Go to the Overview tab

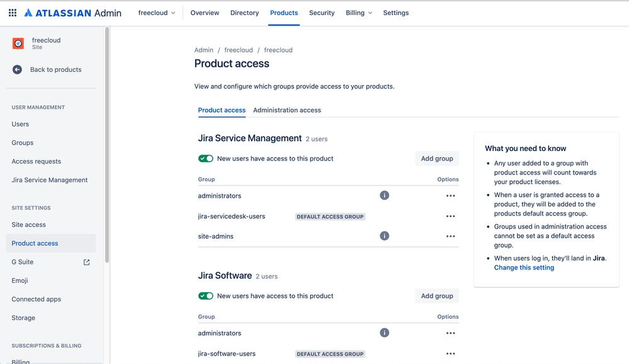(x=205, y=13)
